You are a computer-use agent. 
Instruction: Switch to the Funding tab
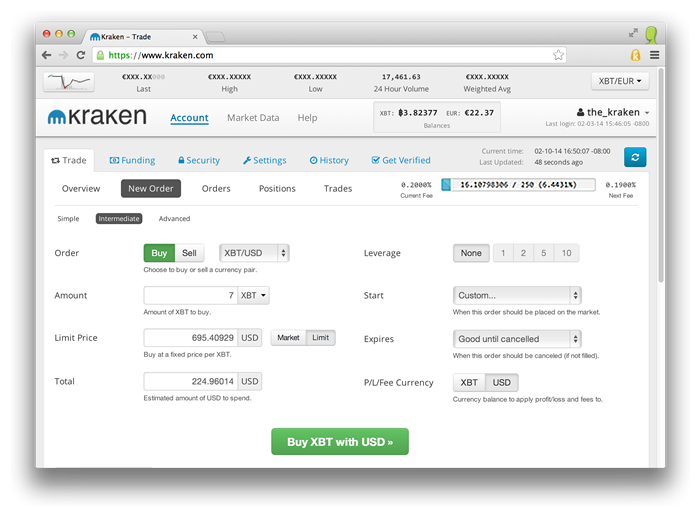click(132, 160)
